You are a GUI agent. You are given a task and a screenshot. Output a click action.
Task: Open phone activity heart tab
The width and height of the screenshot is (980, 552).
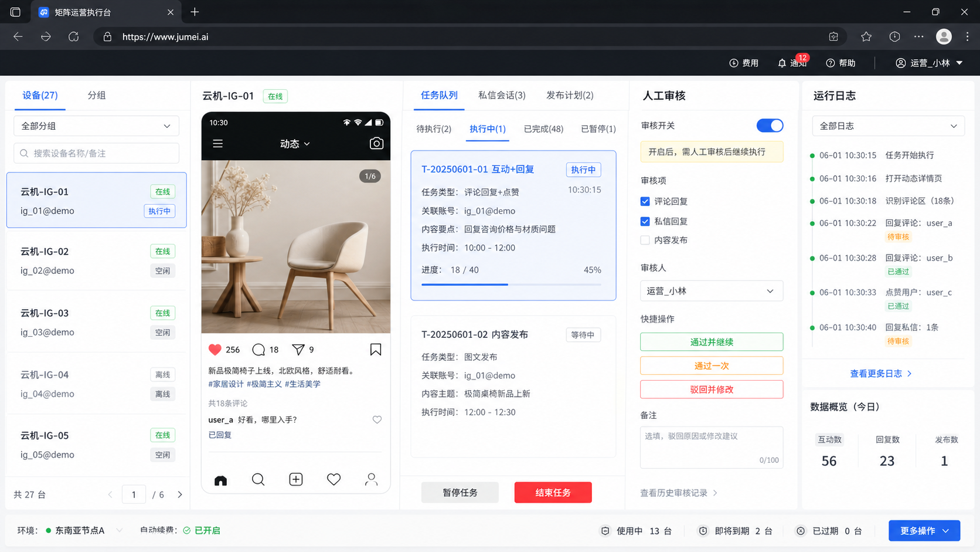point(334,480)
